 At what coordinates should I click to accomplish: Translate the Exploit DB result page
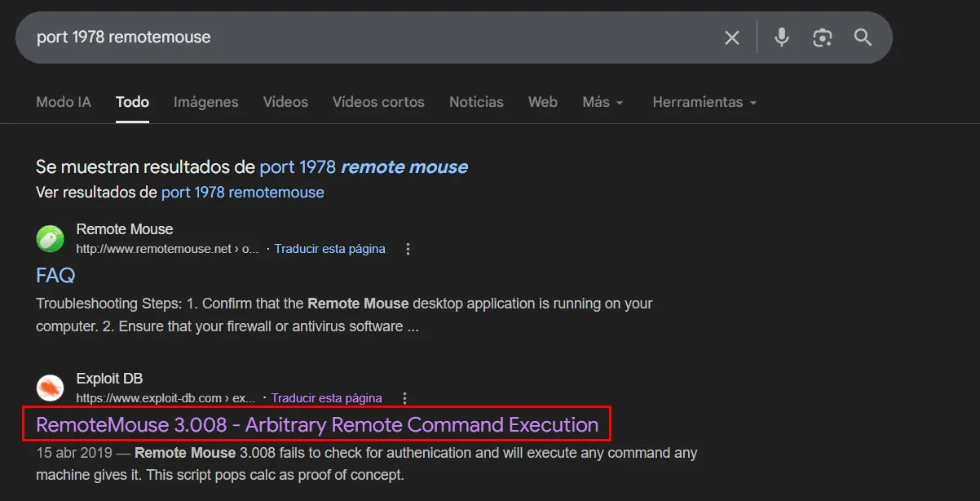pos(327,398)
